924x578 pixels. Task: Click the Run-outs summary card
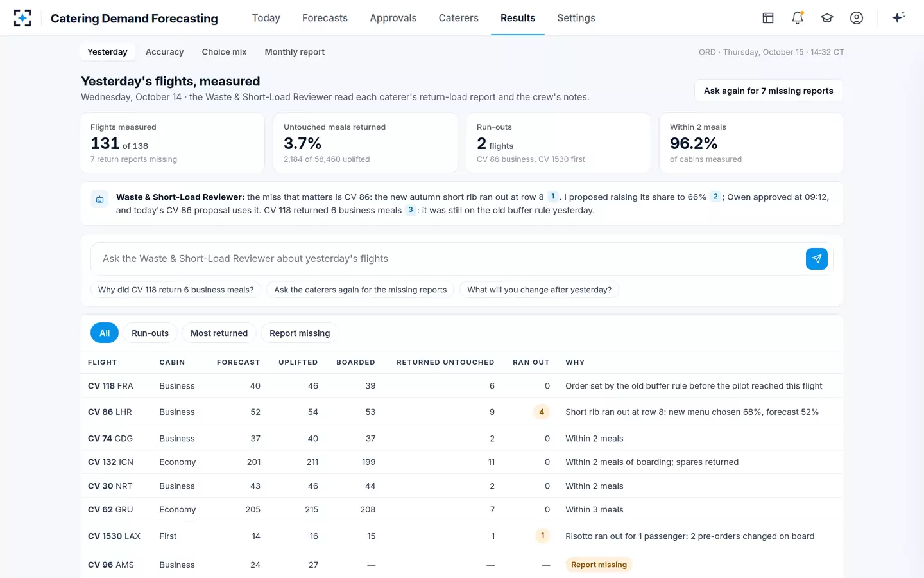[x=559, y=143]
